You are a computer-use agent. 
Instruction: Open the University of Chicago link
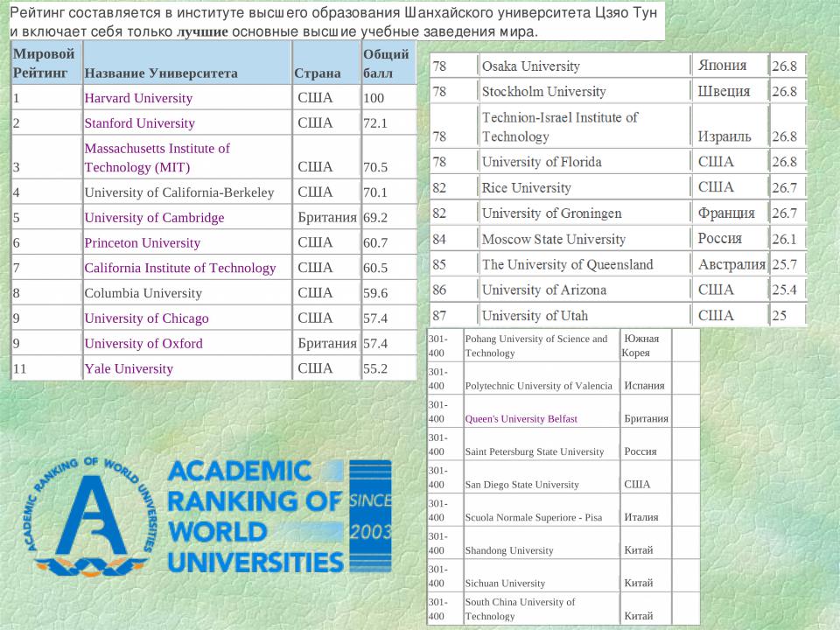pos(146,318)
